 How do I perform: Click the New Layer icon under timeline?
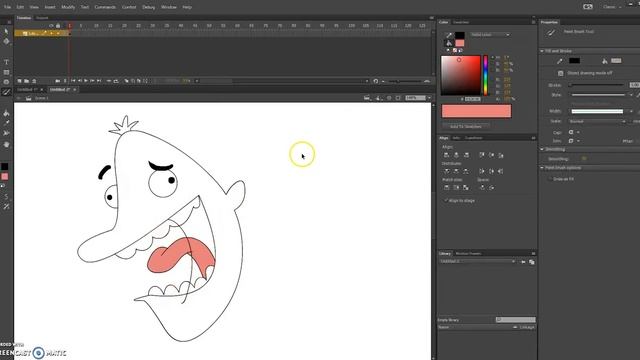[x=20, y=81]
